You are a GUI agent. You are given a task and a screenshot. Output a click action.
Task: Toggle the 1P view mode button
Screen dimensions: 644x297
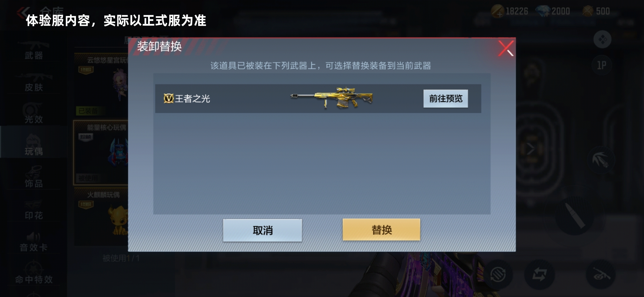point(602,65)
